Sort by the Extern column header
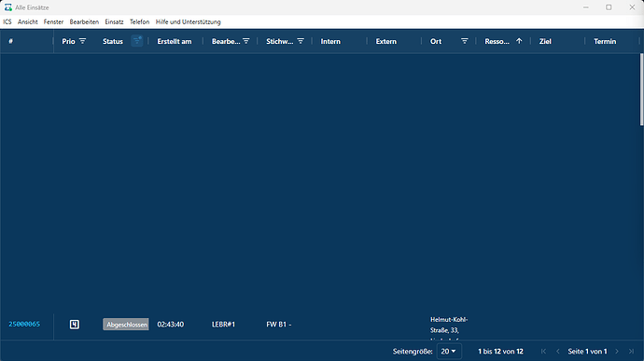644x361 pixels. point(386,41)
